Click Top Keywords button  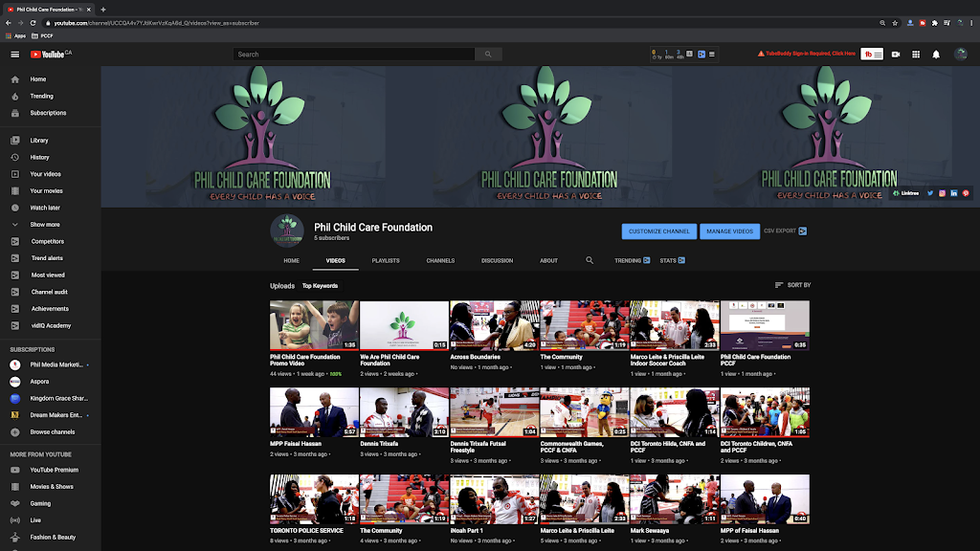coord(320,286)
